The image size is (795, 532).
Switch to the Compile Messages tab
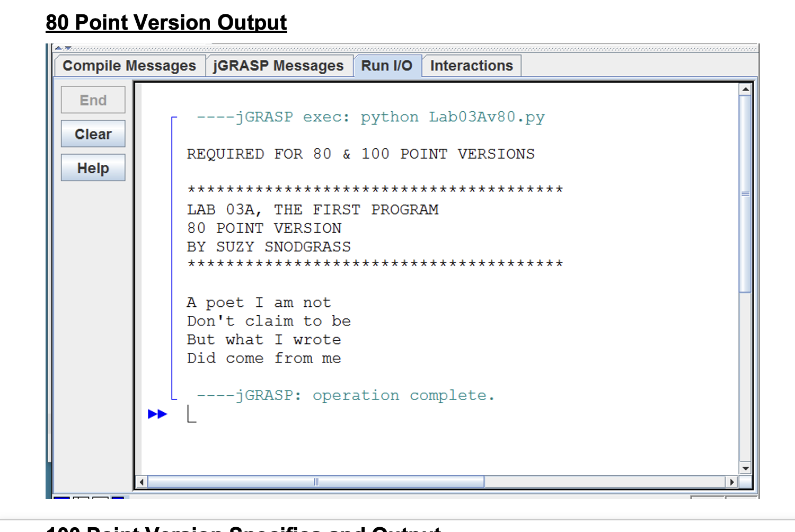(x=129, y=65)
